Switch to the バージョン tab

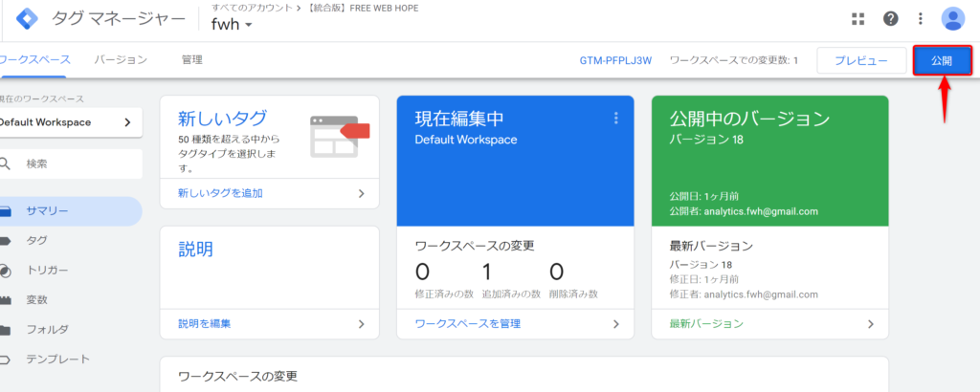point(121,60)
